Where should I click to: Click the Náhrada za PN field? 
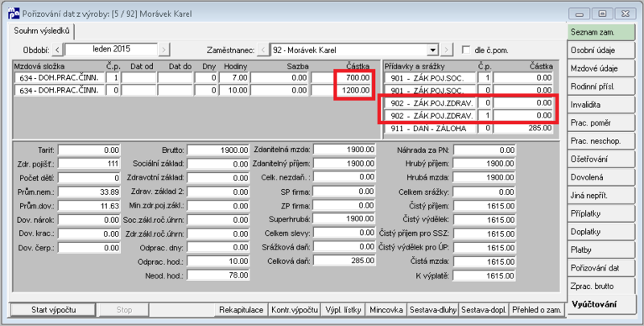coord(485,151)
